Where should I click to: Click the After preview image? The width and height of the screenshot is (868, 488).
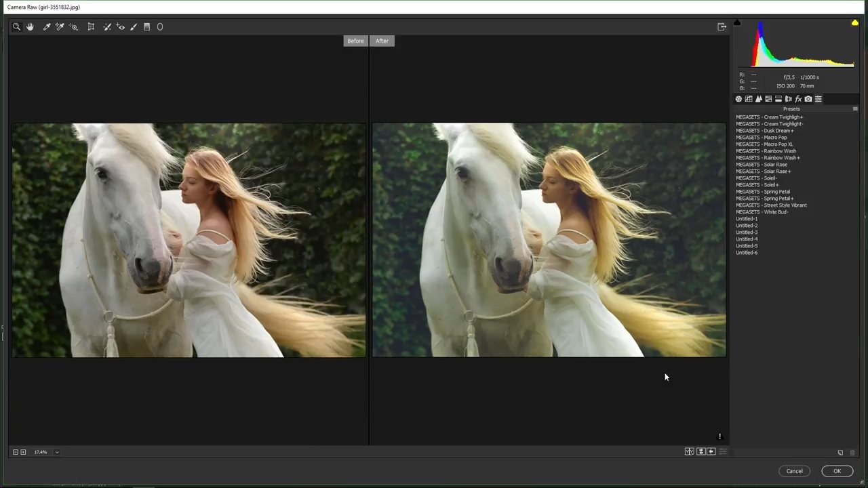pos(549,240)
